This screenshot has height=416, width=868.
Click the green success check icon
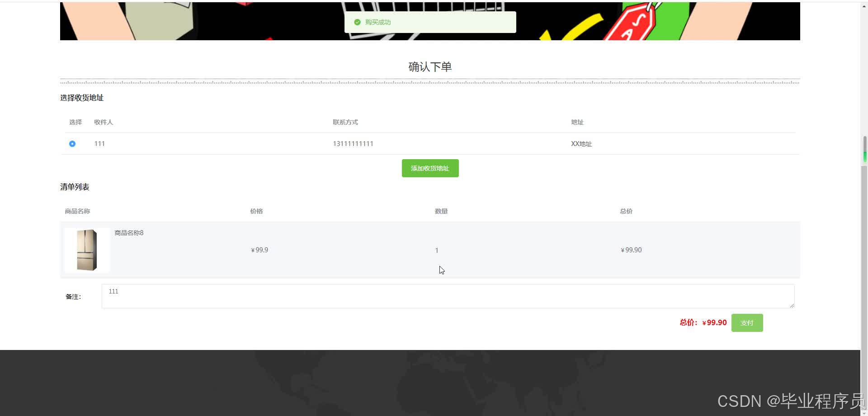click(357, 22)
